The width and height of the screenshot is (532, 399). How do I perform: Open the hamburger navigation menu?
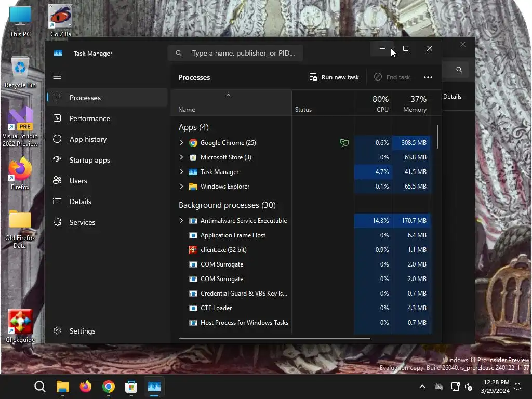(x=57, y=76)
